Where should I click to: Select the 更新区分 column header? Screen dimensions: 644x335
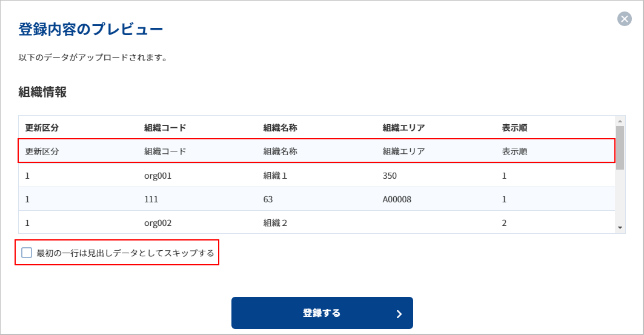point(42,128)
